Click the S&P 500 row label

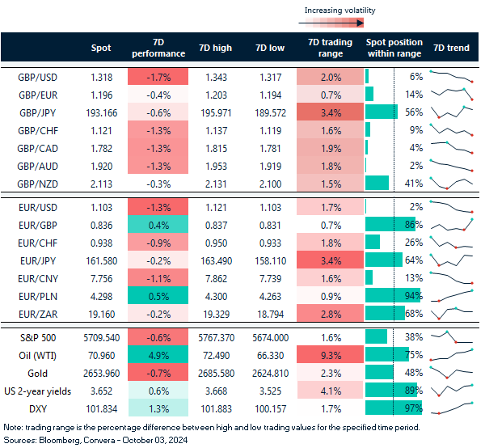[35, 334]
